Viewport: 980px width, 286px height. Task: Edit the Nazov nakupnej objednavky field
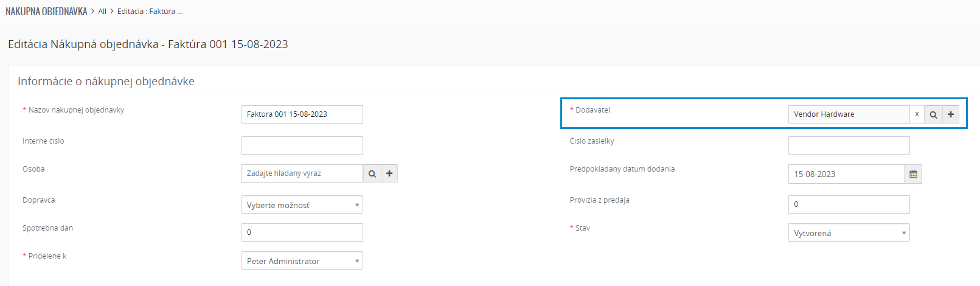tap(302, 114)
